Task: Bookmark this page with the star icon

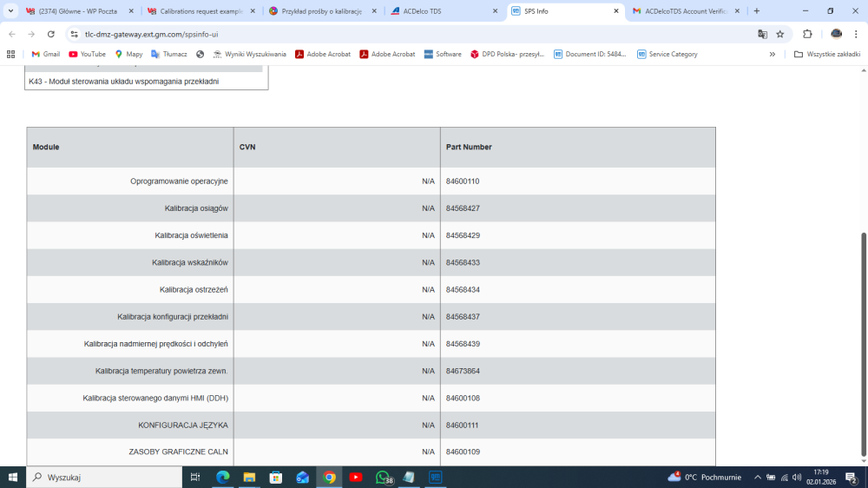Action: pyautogui.click(x=780, y=35)
